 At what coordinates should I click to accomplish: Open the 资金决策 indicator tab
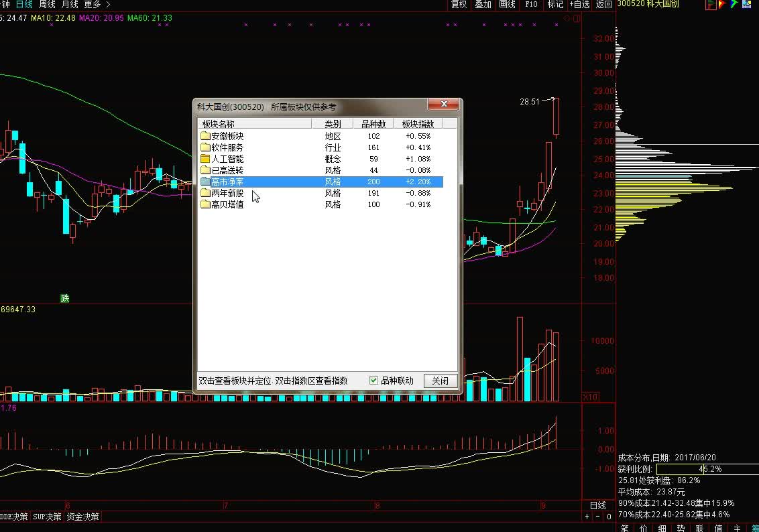tap(82, 517)
